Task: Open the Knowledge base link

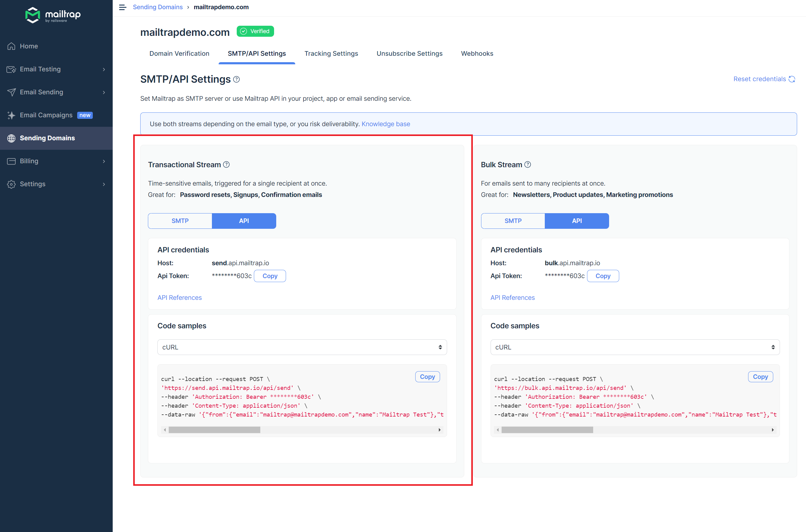Action: click(x=386, y=124)
